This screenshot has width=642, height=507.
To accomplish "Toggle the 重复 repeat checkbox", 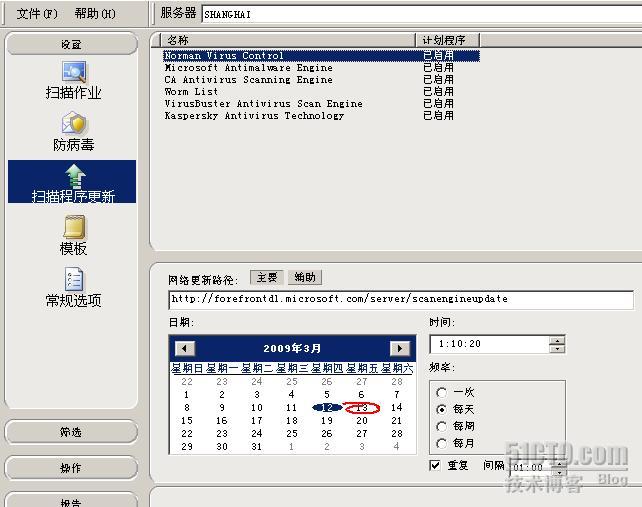I will coord(435,465).
